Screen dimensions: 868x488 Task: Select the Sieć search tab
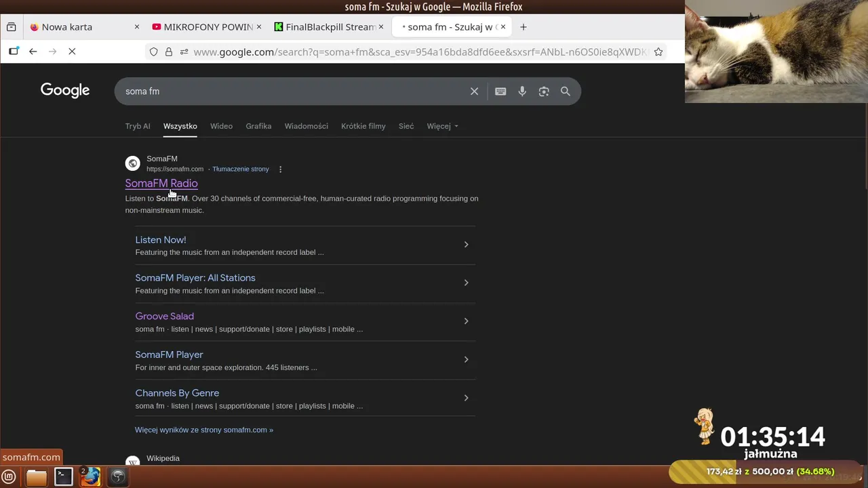coord(406,126)
